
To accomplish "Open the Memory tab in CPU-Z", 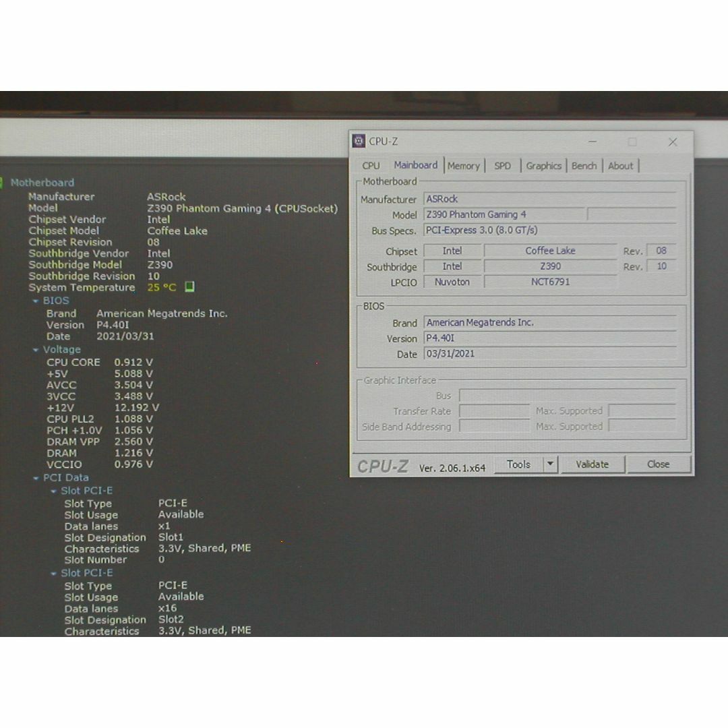I will pyautogui.click(x=463, y=166).
